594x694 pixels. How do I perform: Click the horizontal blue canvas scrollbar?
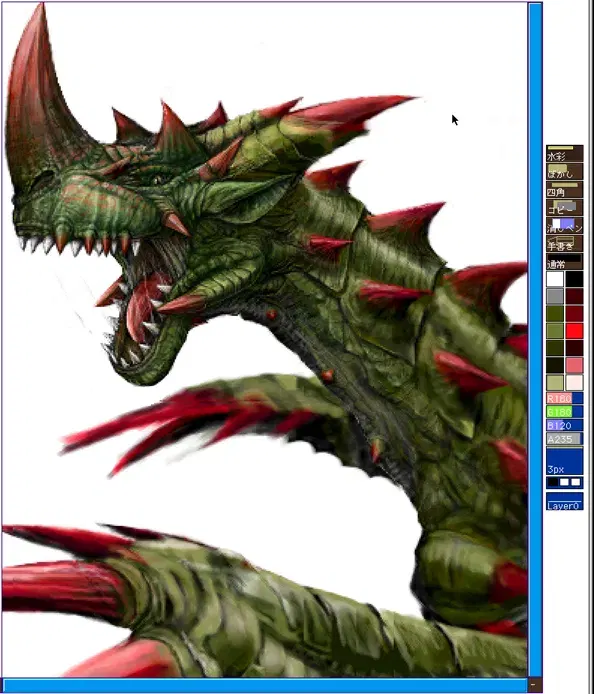pyautogui.click(x=265, y=686)
